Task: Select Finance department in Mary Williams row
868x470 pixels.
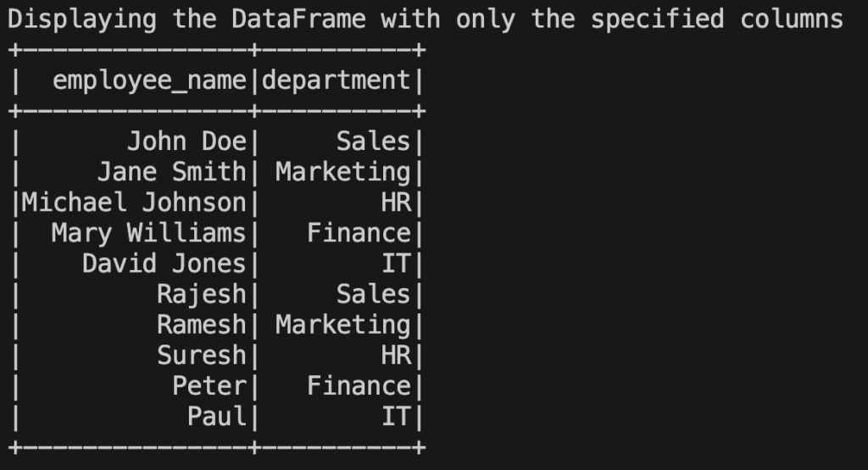Action: [x=359, y=233]
